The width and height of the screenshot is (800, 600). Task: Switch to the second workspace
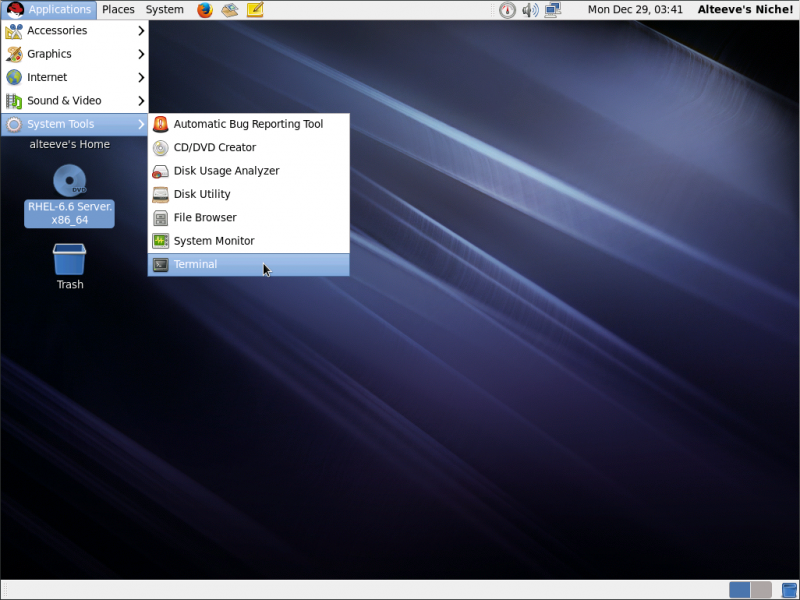pyautogui.click(x=761, y=590)
